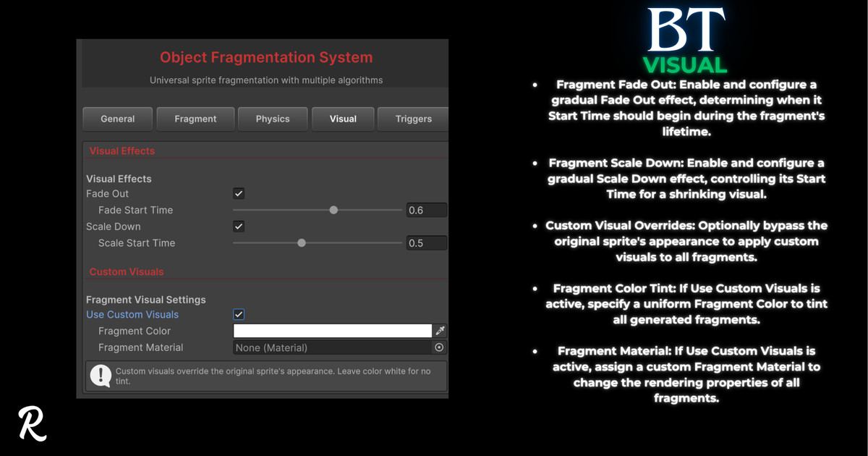Go to the Triggers tab
Screen dimensions: 868x456
pyautogui.click(x=412, y=119)
